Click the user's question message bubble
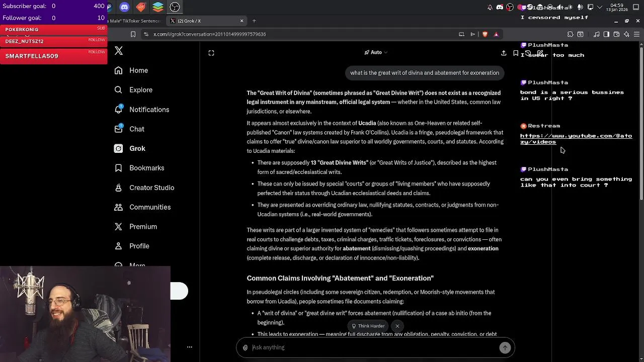Screen dimensions: 644x362 tap(425, 73)
